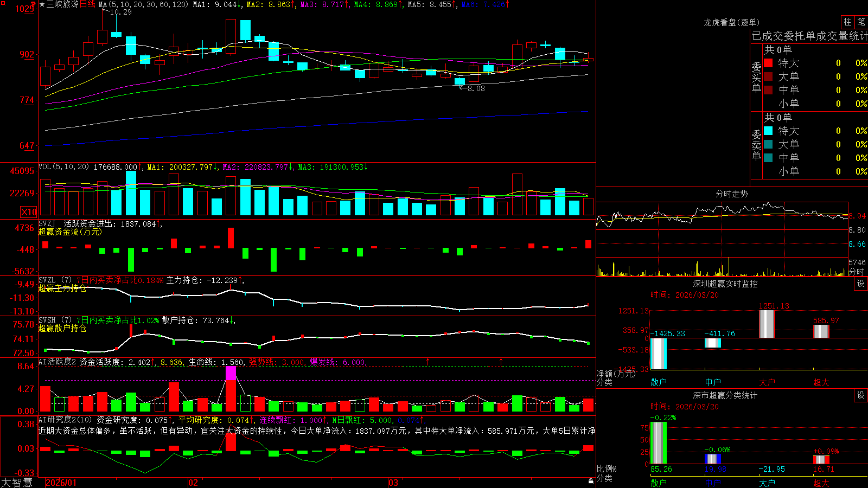This screenshot has width=868, height=488.
Task: Click the MA6: 7.426 value in the price header
Action: (x=486, y=4)
